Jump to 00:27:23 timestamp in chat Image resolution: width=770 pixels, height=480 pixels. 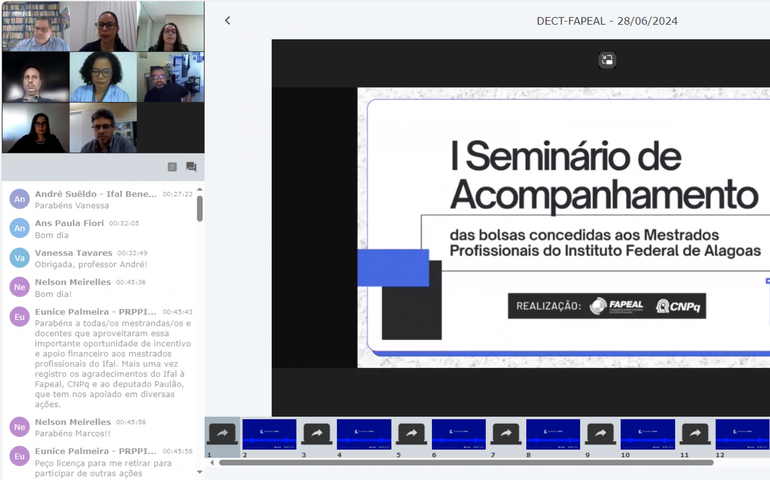[177, 194]
